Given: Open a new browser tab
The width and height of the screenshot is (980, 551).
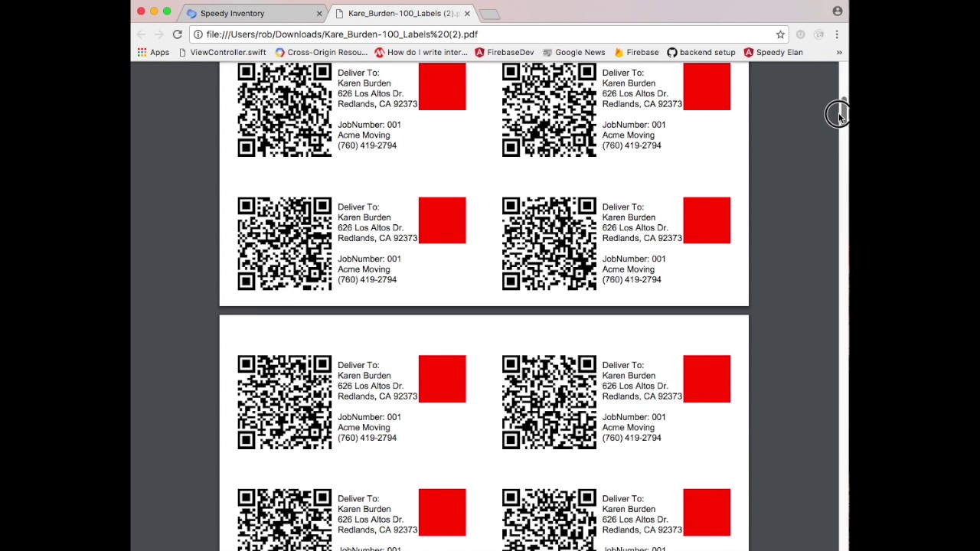Looking at the screenshot, I should [x=490, y=14].
